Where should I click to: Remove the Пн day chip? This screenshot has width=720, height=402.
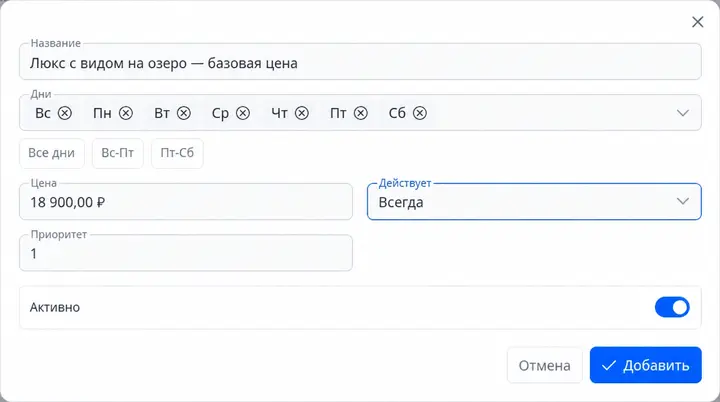(126, 113)
